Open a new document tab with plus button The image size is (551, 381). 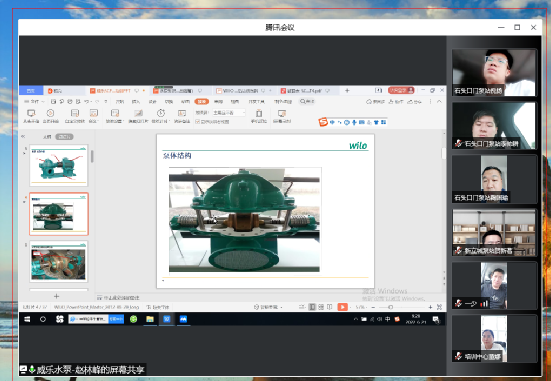(347, 91)
